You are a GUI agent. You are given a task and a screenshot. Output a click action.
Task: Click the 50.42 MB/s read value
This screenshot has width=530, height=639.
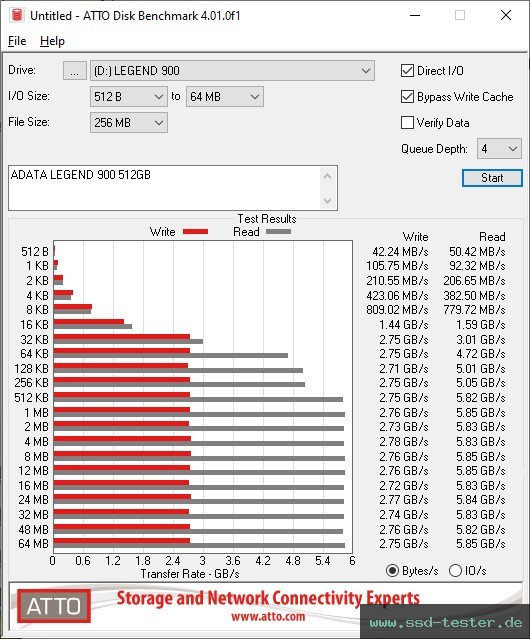[477, 252]
